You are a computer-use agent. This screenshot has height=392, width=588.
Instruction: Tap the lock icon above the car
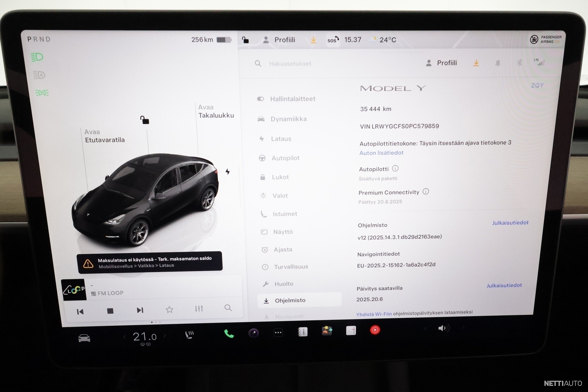coord(144,120)
